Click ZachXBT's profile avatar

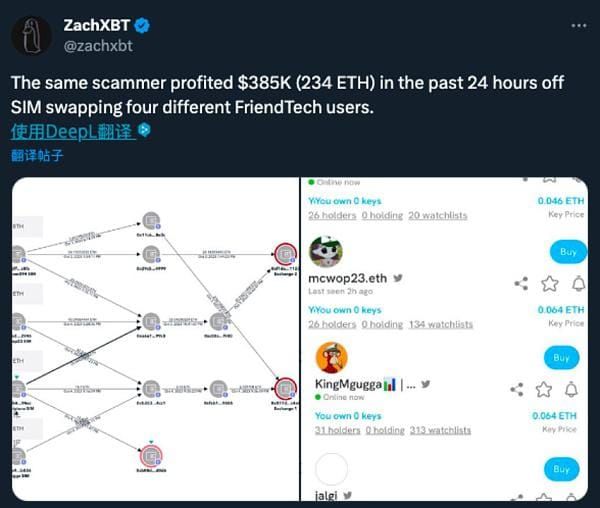pos(31,36)
